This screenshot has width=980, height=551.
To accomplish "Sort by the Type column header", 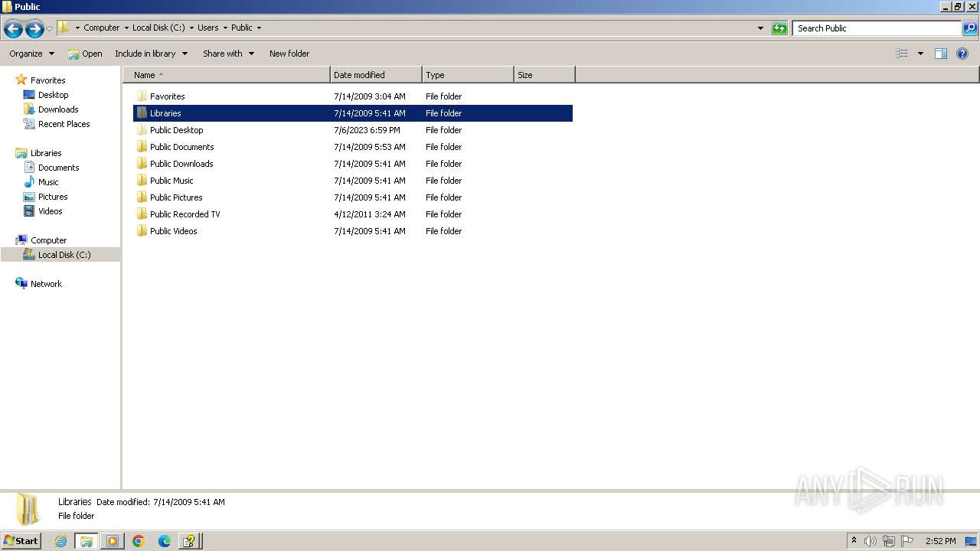I will coord(468,75).
